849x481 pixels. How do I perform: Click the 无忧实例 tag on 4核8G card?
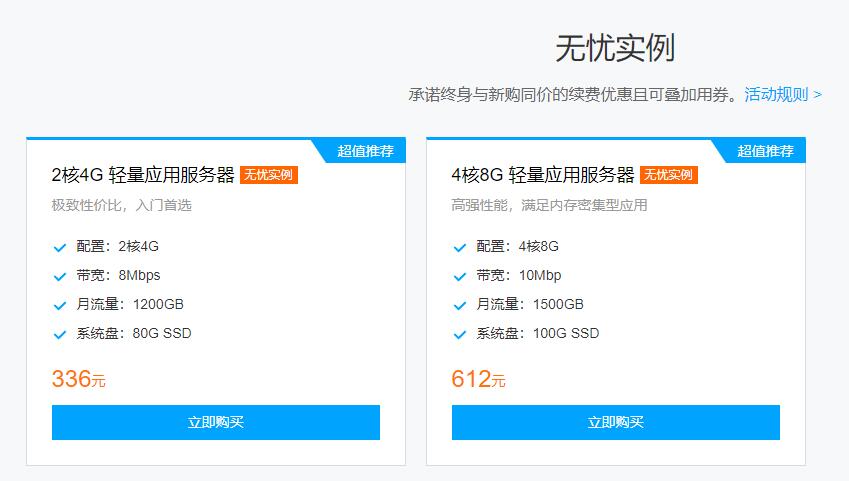[x=669, y=175]
